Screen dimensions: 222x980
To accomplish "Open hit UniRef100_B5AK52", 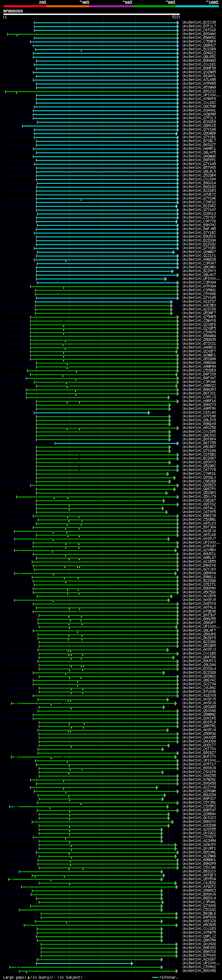I will click(199, 38).
